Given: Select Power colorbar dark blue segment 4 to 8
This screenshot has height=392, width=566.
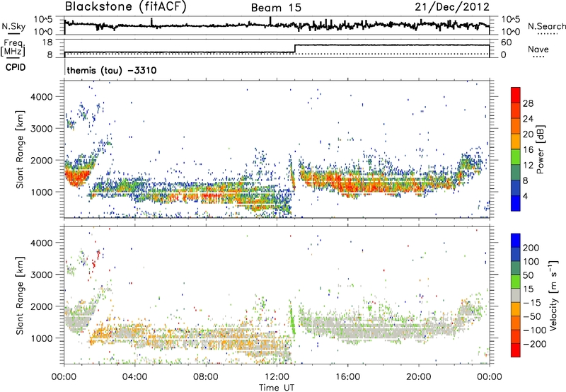Looking at the screenshot, I should [x=516, y=188].
